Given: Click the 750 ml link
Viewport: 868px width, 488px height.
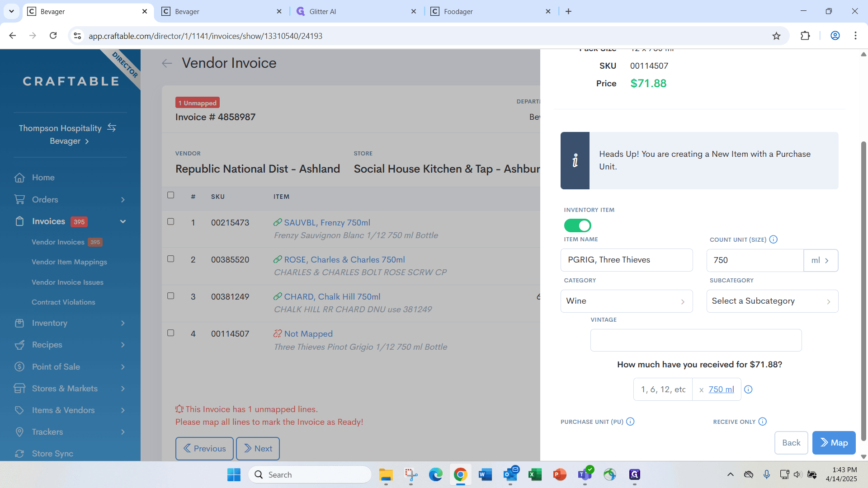Looking at the screenshot, I should point(721,389).
